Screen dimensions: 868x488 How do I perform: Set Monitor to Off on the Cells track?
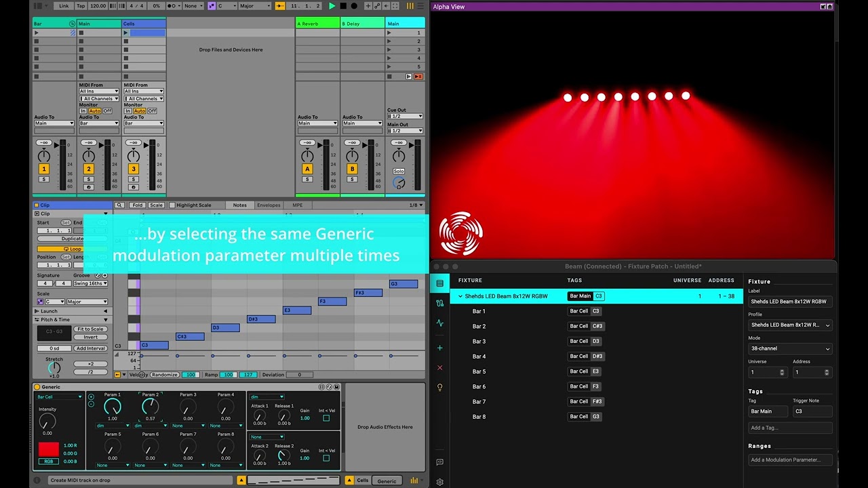(x=152, y=110)
